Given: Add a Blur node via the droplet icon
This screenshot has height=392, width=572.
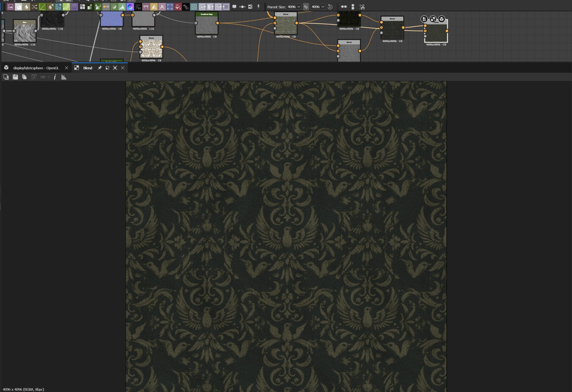Looking at the screenshot, I should tap(26, 7).
